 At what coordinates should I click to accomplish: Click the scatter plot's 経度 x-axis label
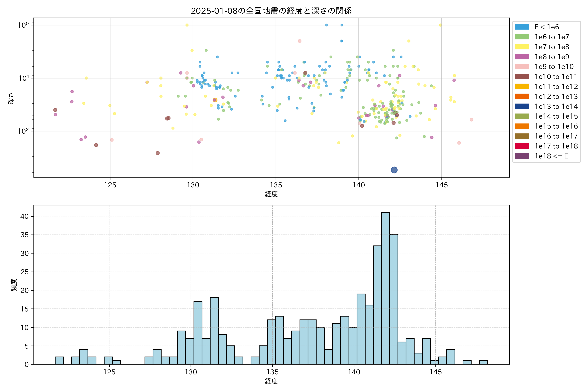tap(271, 194)
